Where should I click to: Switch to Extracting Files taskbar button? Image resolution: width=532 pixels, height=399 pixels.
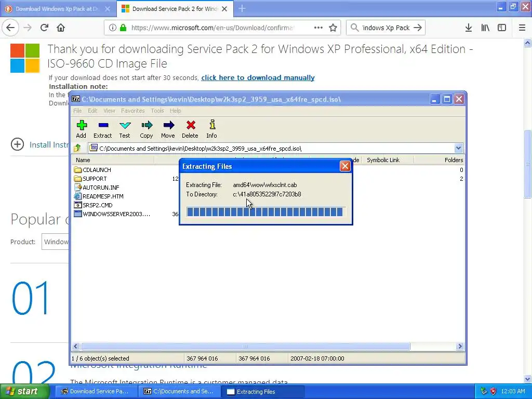point(262,391)
